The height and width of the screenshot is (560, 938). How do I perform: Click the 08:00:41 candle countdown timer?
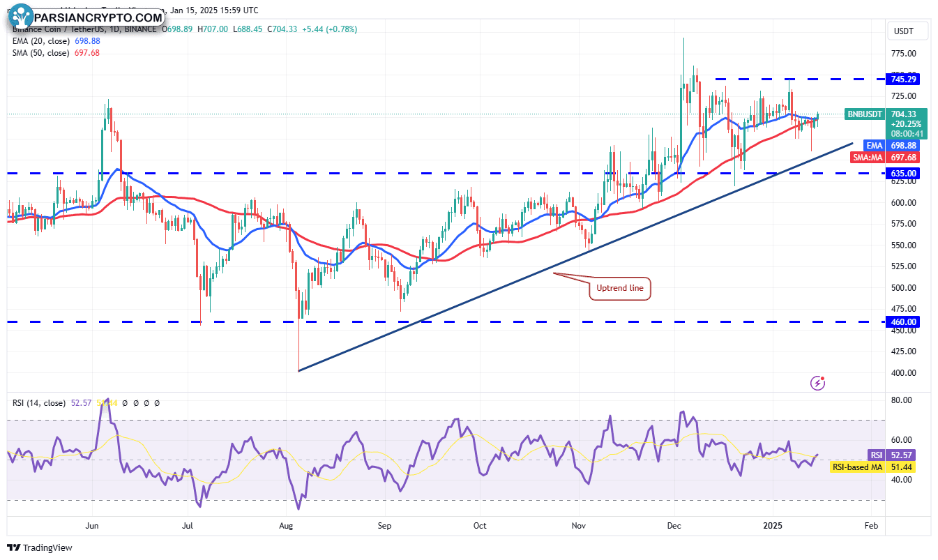point(907,133)
